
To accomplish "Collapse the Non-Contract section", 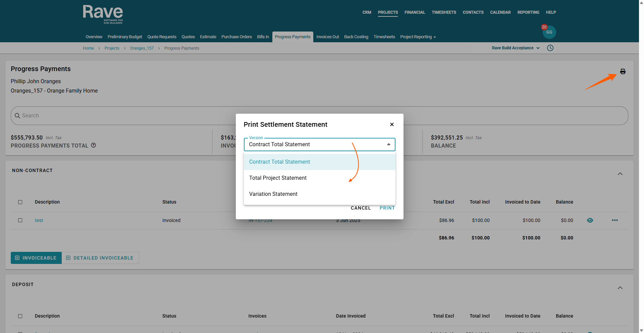I will (x=620, y=174).
